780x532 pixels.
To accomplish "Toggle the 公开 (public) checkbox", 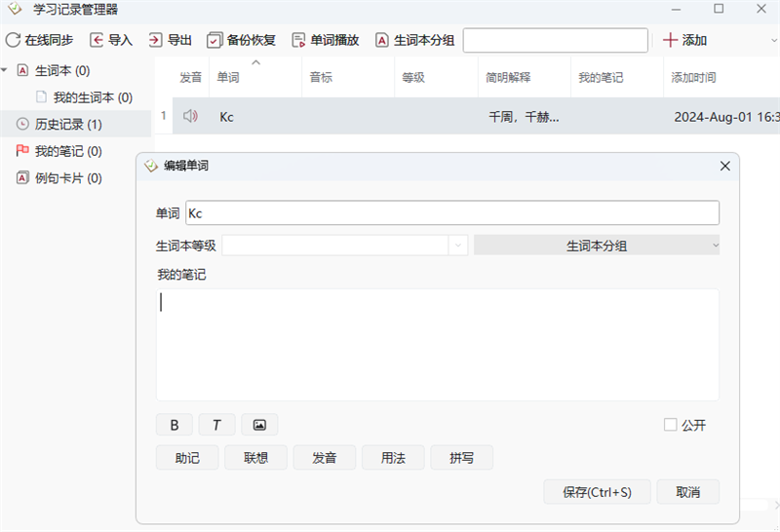I will click(x=670, y=425).
